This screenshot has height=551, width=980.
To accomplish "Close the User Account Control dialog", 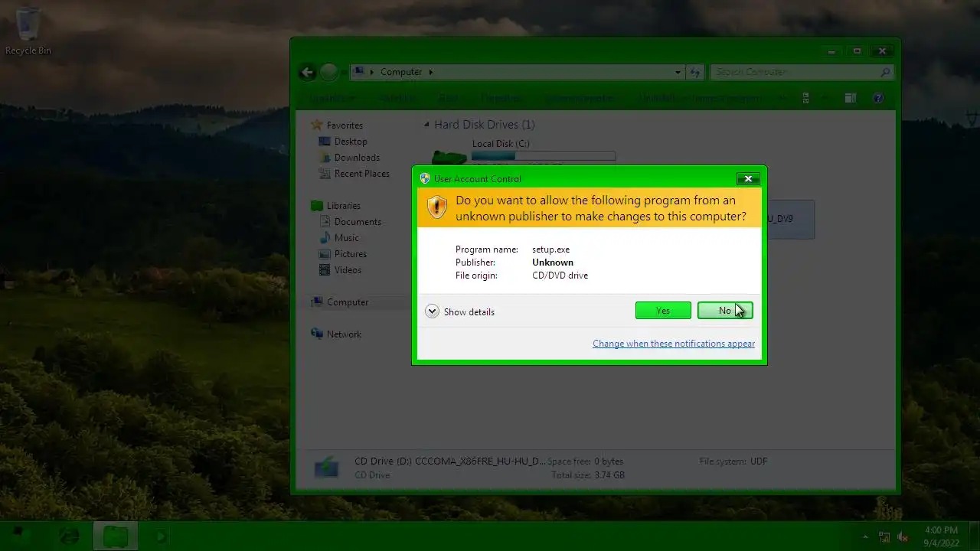I will [748, 178].
